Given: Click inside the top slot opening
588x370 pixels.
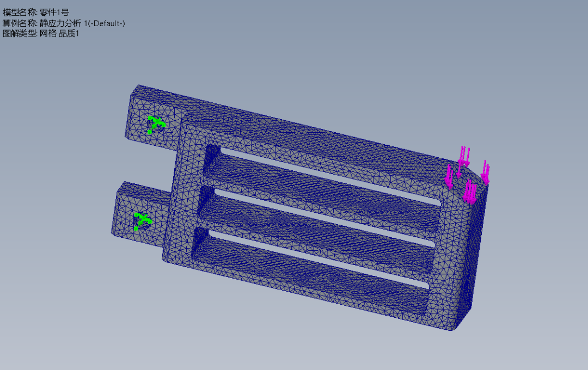Looking at the screenshot, I should coord(327,177).
